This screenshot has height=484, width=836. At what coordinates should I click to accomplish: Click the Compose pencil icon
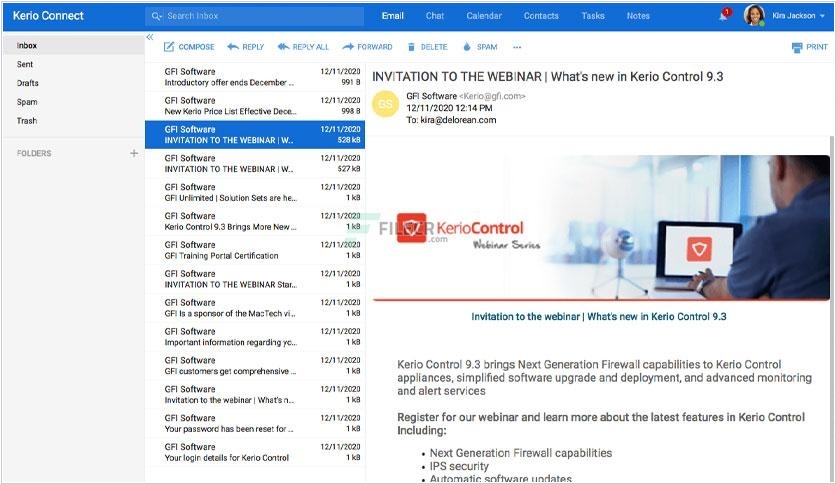coord(168,47)
